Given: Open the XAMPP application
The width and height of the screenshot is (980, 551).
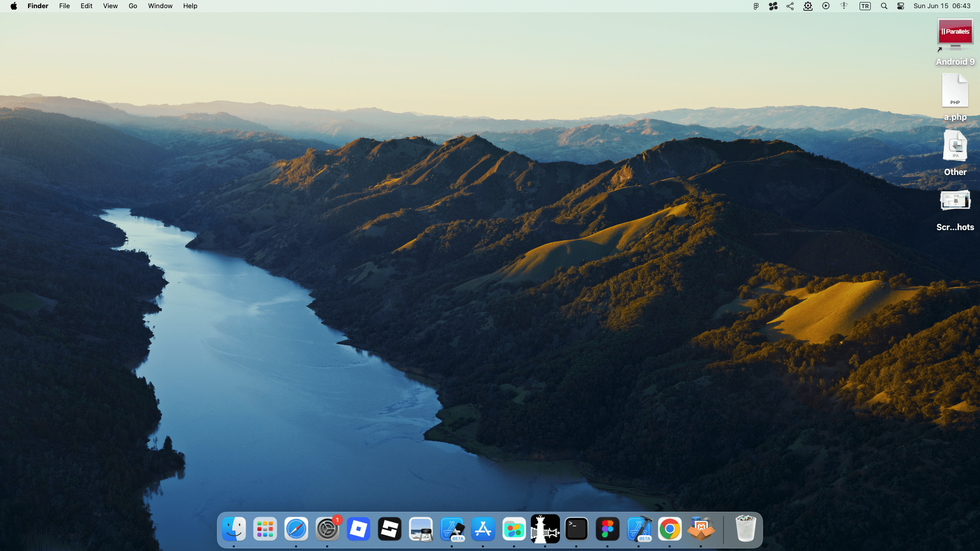Looking at the screenshot, I should (701, 529).
